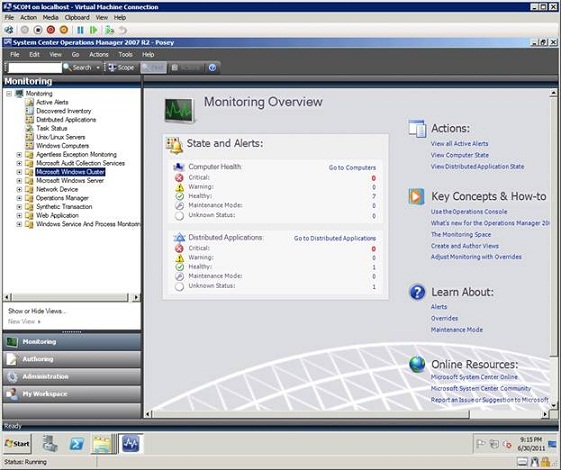Switch to Administration pane
Screen dimensions: 561x470
click(72, 377)
